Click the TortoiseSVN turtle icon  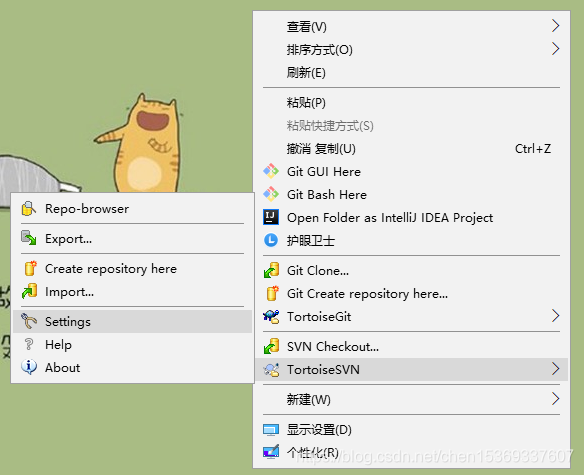(271, 370)
